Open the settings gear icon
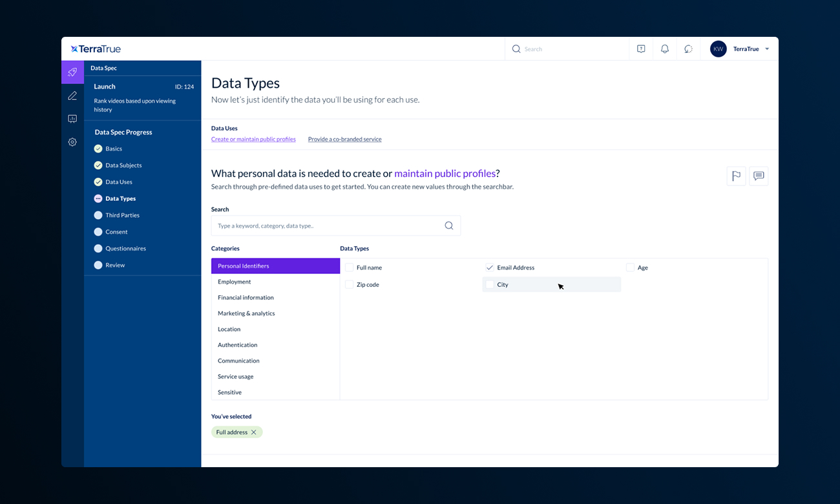This screenshot has width=840, height=504. point(72,142)
